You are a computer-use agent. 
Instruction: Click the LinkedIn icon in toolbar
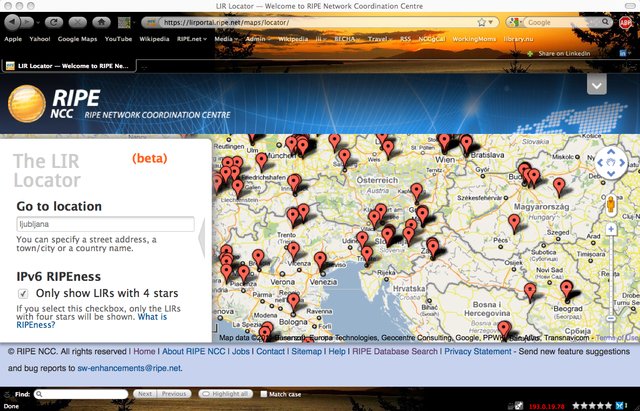click(623, 53)
